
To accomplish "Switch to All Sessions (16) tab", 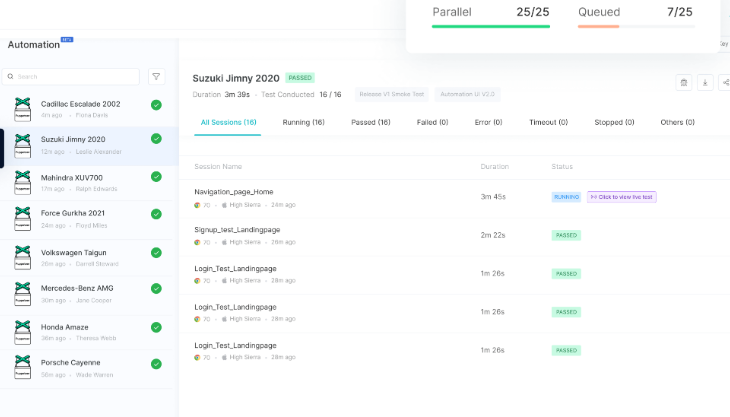I will pos(228,122).
